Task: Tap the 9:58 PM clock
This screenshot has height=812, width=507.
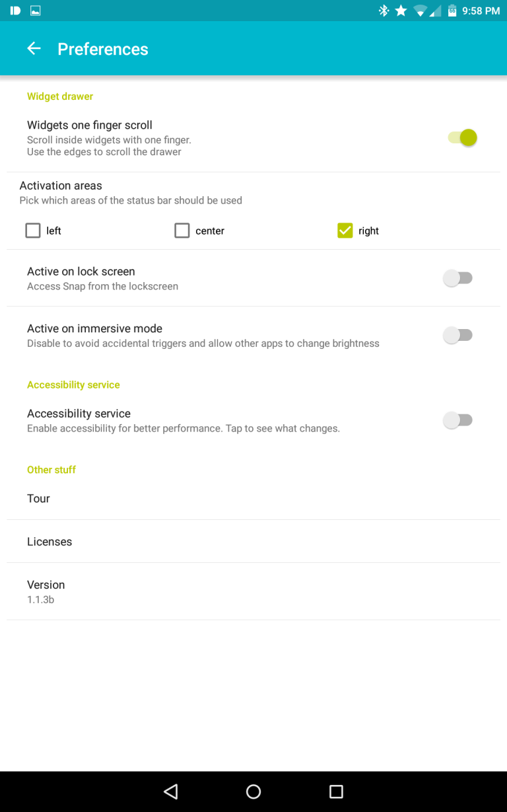Action: pyautogui.click(x=481, y=11)
